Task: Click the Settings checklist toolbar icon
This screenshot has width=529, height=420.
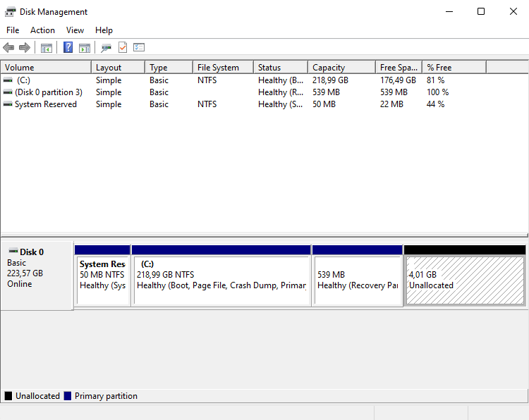Action: coord(139,48)
